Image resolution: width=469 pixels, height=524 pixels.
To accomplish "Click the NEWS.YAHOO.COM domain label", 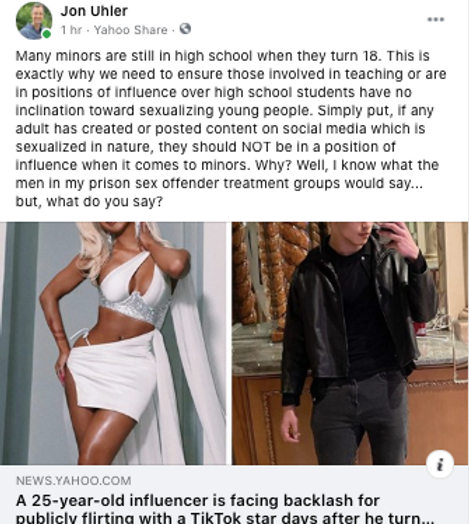I will tap(74, 481).
